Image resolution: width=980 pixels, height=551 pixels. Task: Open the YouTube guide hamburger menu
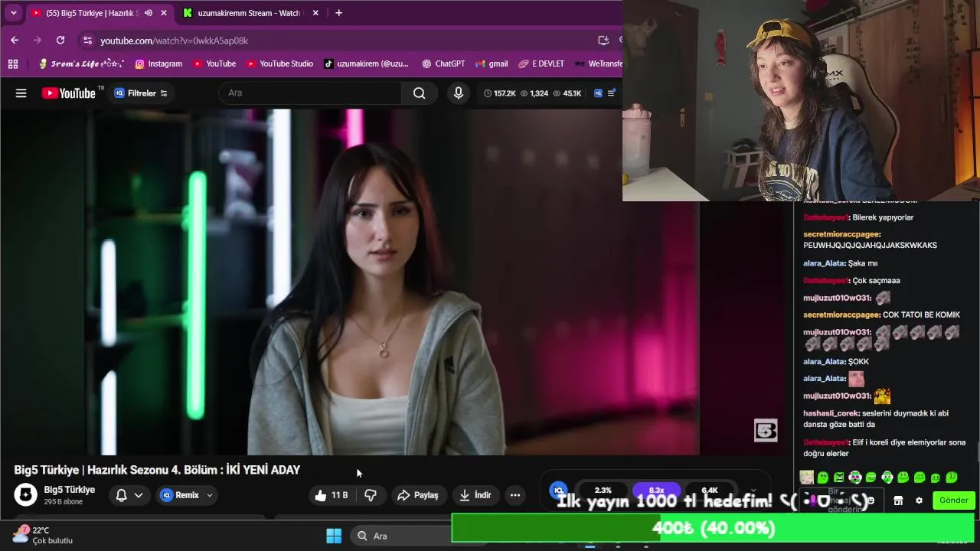pos(21,93)
